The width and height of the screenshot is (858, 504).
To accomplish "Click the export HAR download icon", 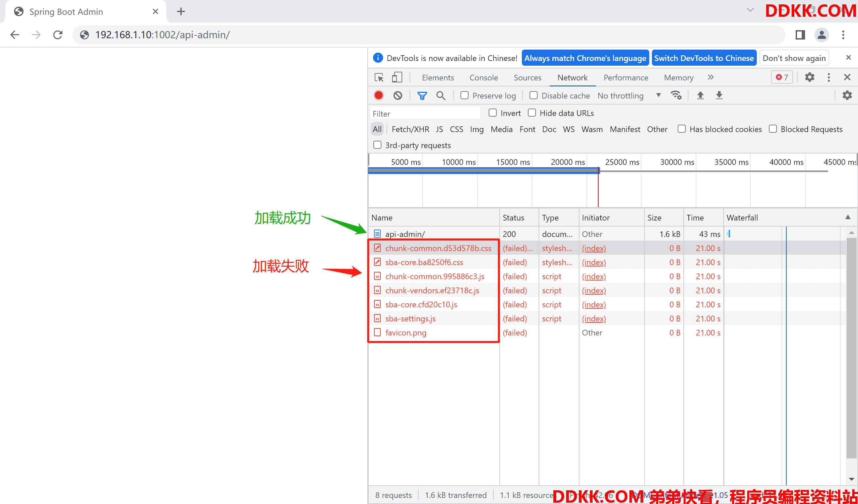I will [719, 96].
